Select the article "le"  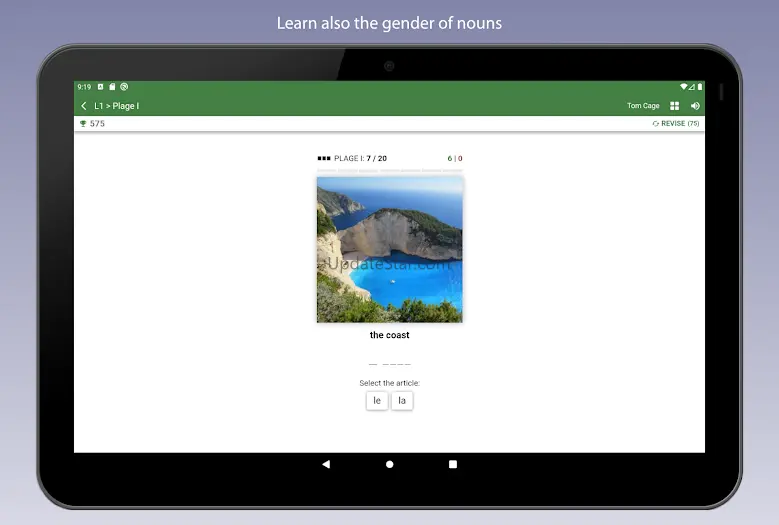377,400
